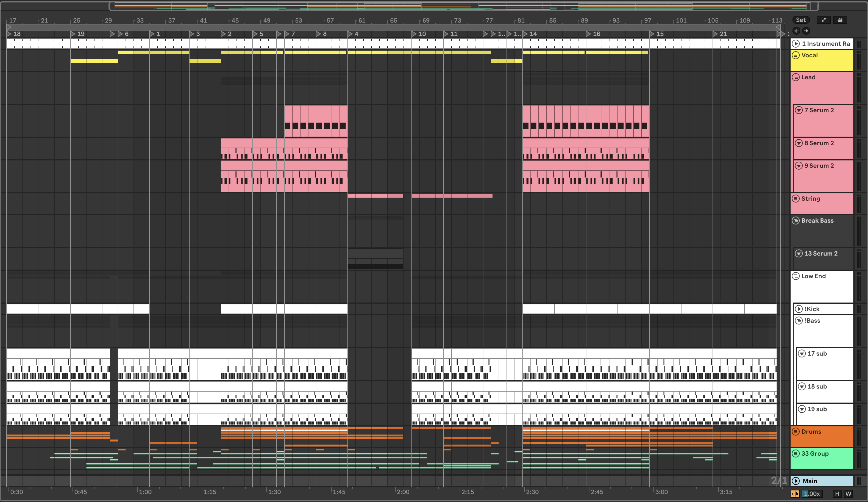Toggle the orange waveform zoom button

click(795, 494)
